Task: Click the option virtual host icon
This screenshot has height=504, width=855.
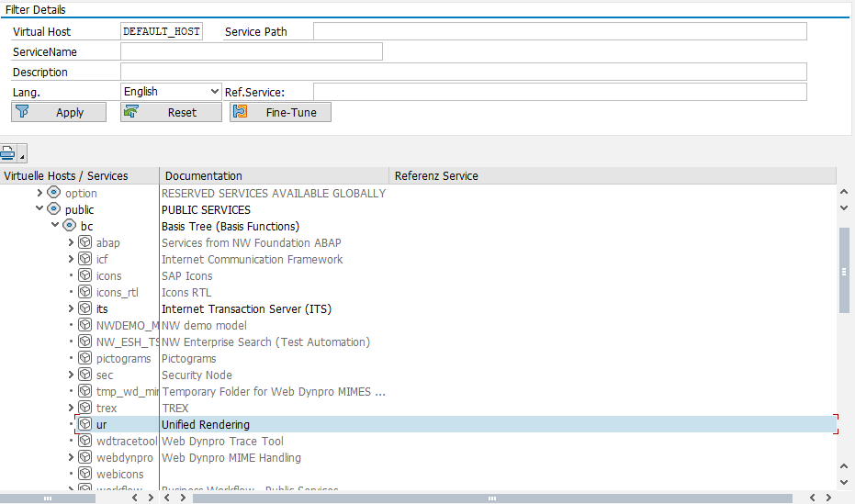Action: pyautogui.click(x=53, y=193)
